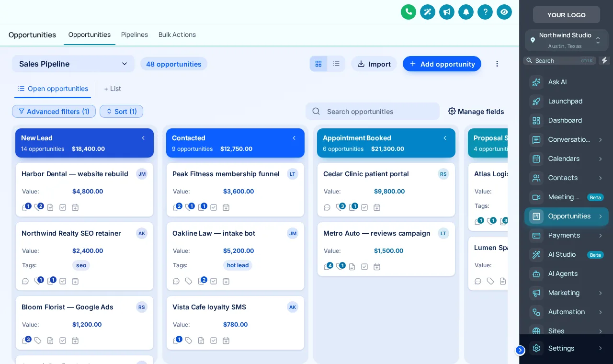Select the Open opportunities list tab
This screenshot has height=364, width=613.
53,89
